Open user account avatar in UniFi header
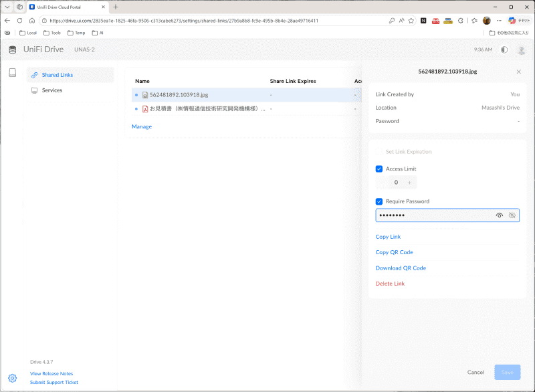535x392 pixels. (522, 50)
